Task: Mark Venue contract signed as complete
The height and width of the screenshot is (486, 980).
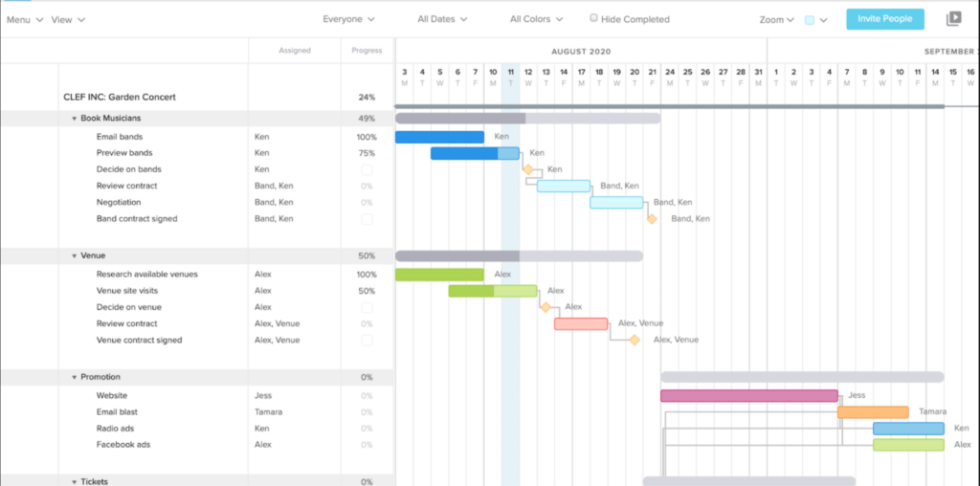Action: pyautogui.click(x=367, y=340)
